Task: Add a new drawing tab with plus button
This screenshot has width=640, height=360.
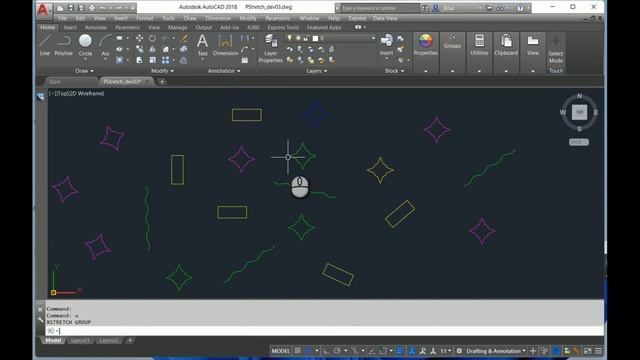Action: point(162,82)
